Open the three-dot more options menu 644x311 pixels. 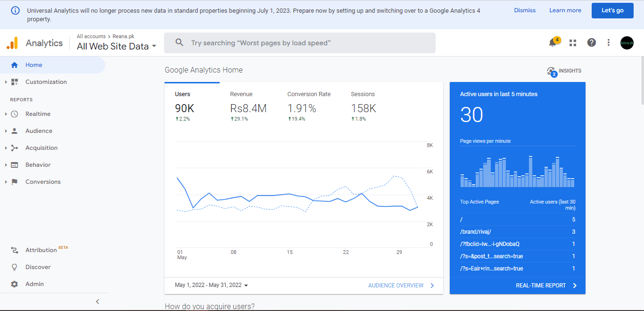609,43
